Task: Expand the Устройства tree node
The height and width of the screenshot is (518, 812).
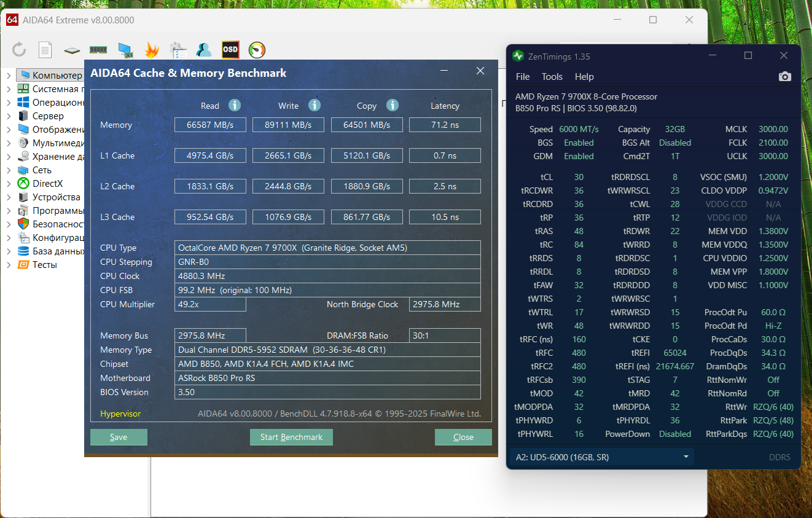Action: tap(9, 197)
